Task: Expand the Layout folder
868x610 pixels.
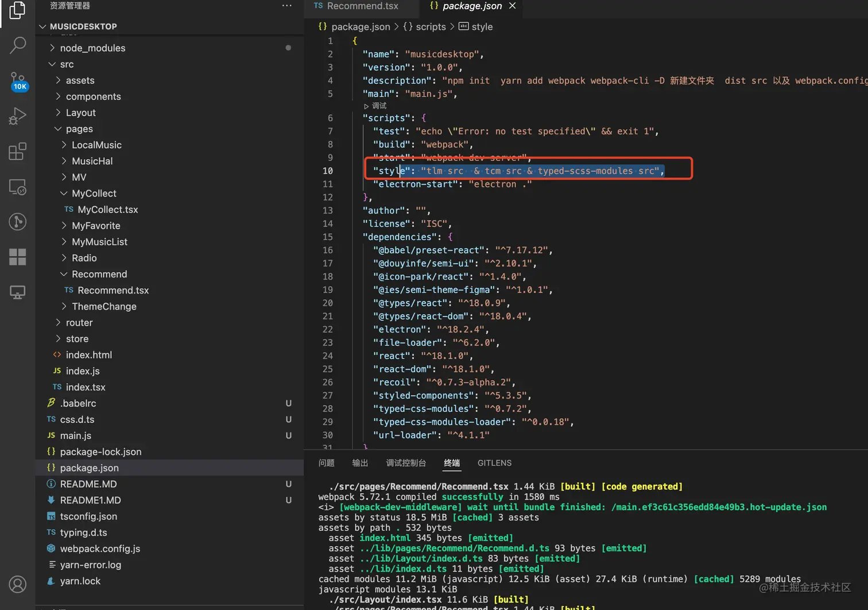Action: [x=169, y=113]
